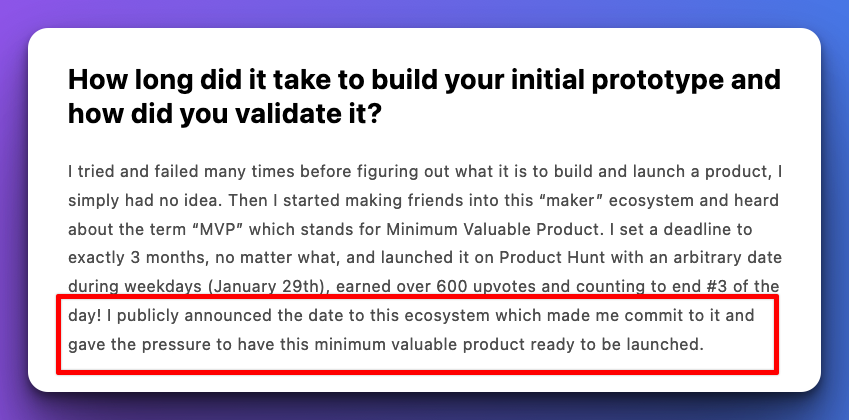Click the heading about building initial prototype
The image size is (849, 420).
(x=424, y=97)
